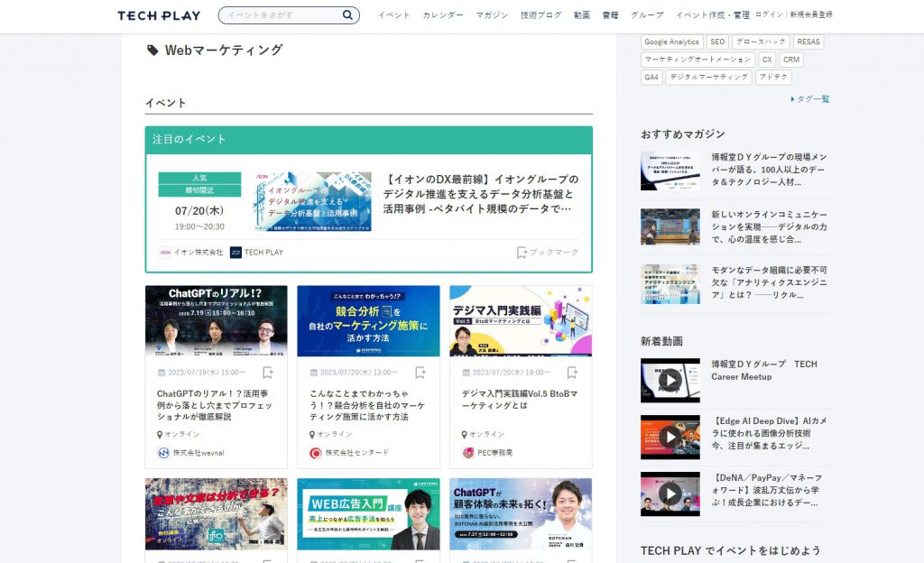Open the マガジン navigation item
The height and width of the screenshot is (563, 924).
tap(492, 15)
